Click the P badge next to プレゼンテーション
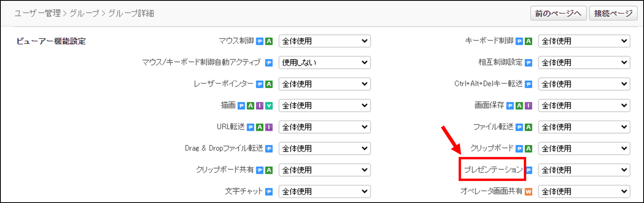Viewport: 644px width, 203px height. point(529,170)
